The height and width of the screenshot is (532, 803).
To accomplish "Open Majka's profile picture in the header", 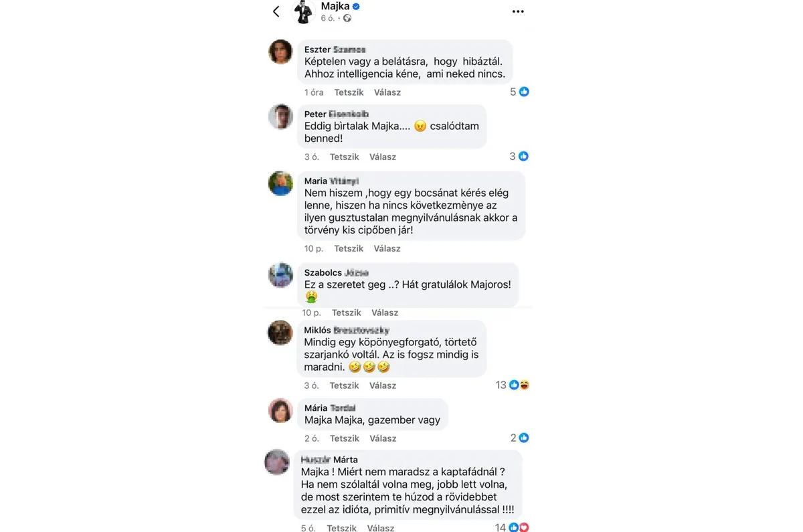I will [304, 11].
